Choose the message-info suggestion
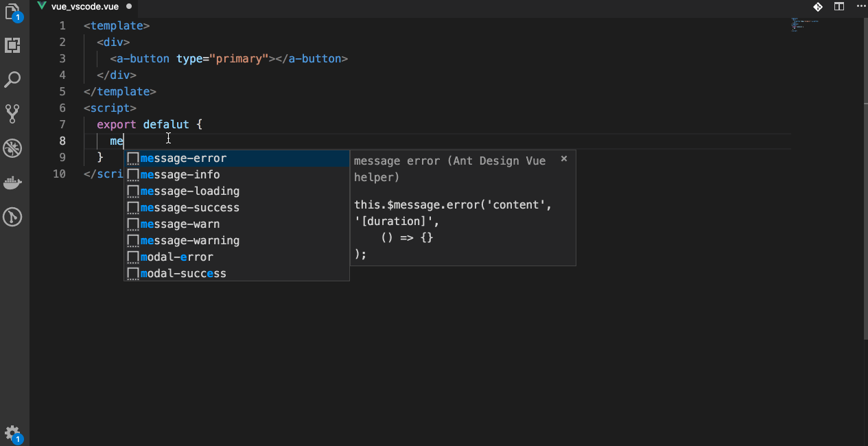The width and height of the screenshot is (868, 446). click(x=236, y=175)
